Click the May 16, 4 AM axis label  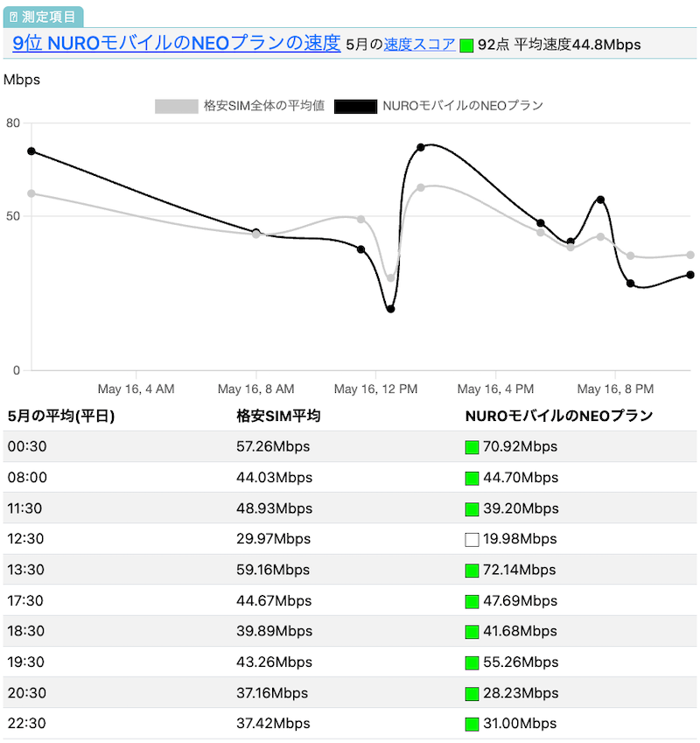pos(136,389)
